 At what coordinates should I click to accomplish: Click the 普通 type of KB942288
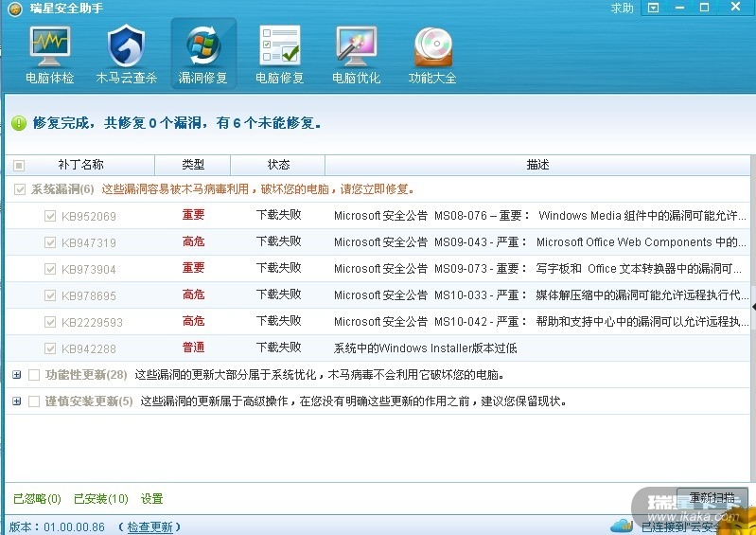[x=193, y=348]
